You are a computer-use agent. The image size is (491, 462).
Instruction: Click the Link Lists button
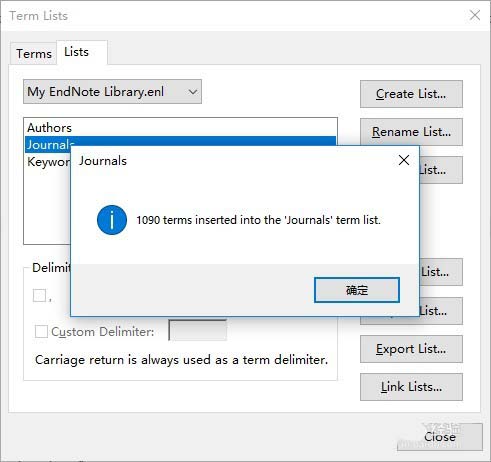click(x=411, y=387)
